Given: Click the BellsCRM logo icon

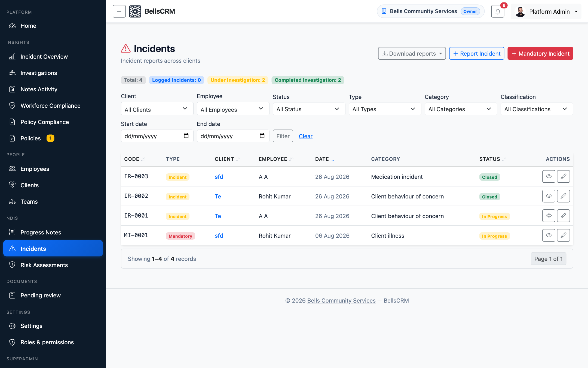Looking at the screenshot, I should (135, 11).
